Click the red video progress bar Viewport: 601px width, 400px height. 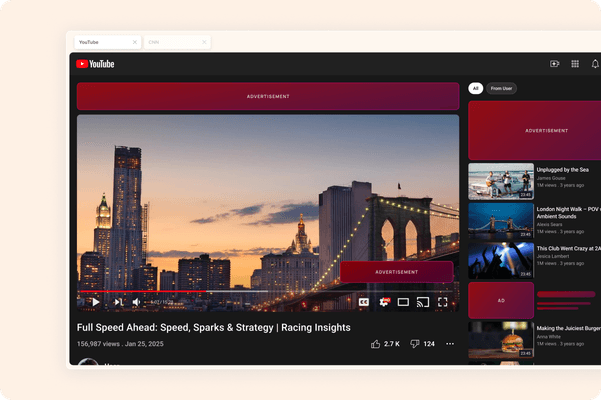pos(150,292)
